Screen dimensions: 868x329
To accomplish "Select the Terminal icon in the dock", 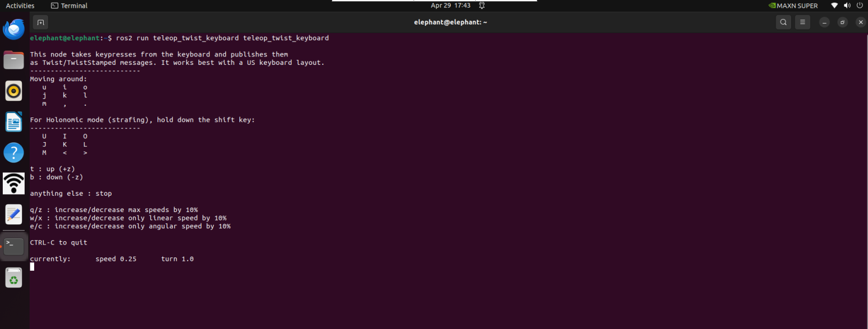I will [x=13, y=246].
